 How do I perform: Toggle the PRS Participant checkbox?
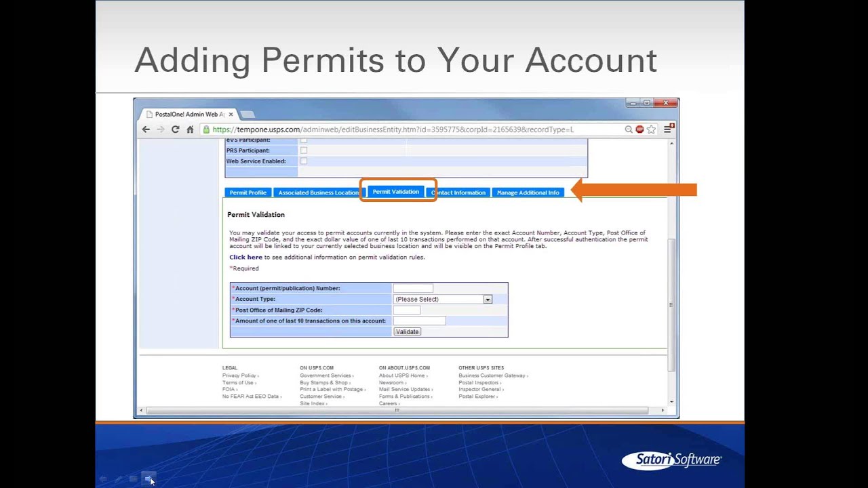pyautogui.click(x=303, y=150)
